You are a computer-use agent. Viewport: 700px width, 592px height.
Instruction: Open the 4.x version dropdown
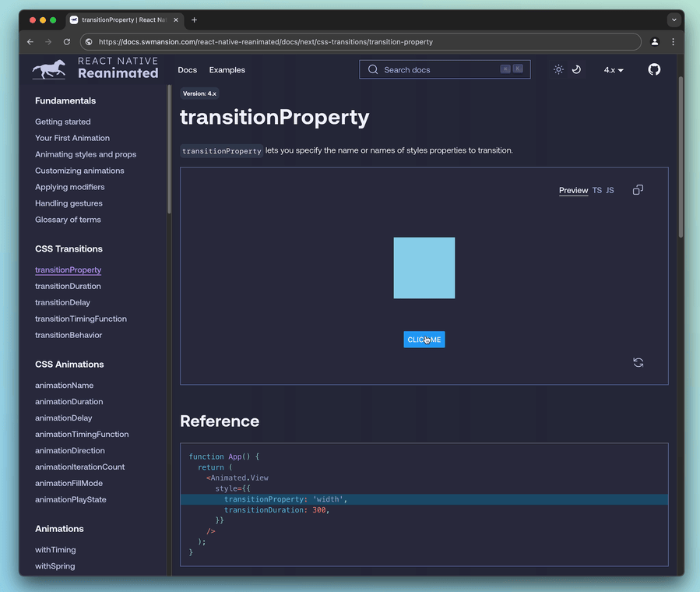pyautogui.click(x=614, y=70)
